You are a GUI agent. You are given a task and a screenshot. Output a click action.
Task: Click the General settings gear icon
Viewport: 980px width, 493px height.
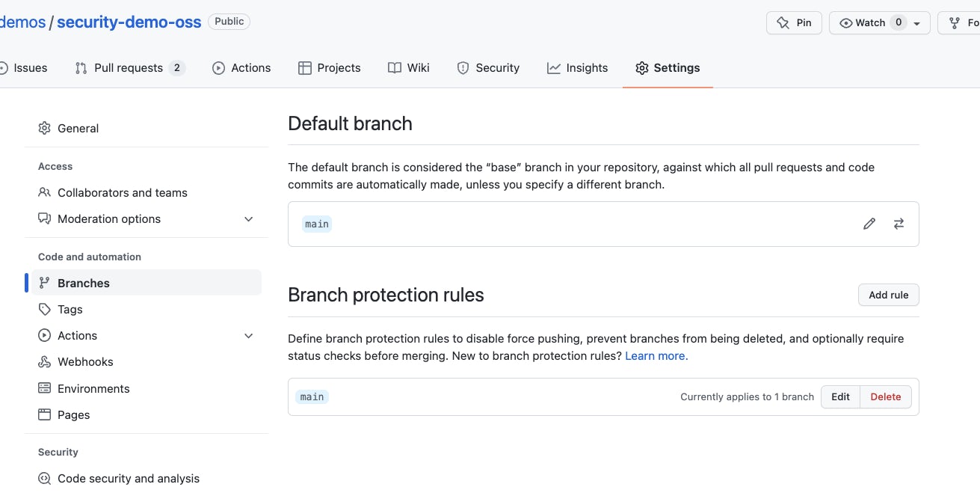pyautogui.click(x=44, y=128)
